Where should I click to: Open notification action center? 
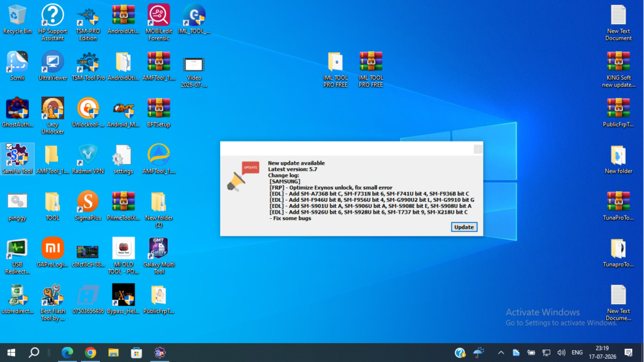point(628,353)
